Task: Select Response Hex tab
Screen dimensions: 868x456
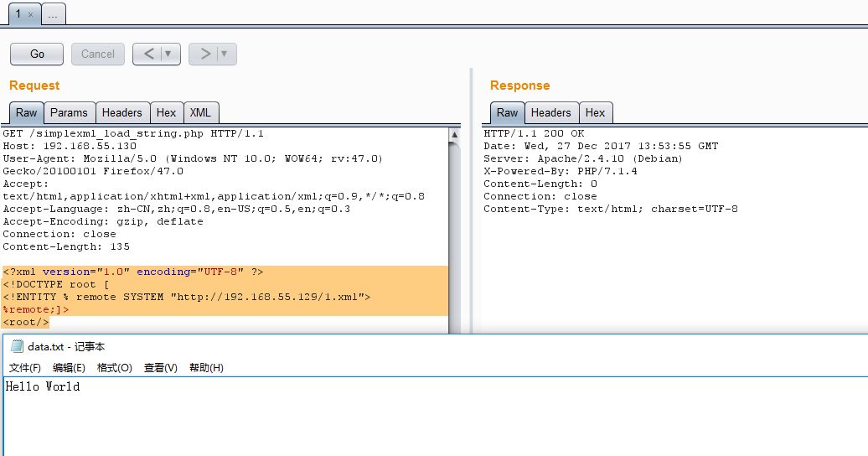Action: (x=596, y=112)
